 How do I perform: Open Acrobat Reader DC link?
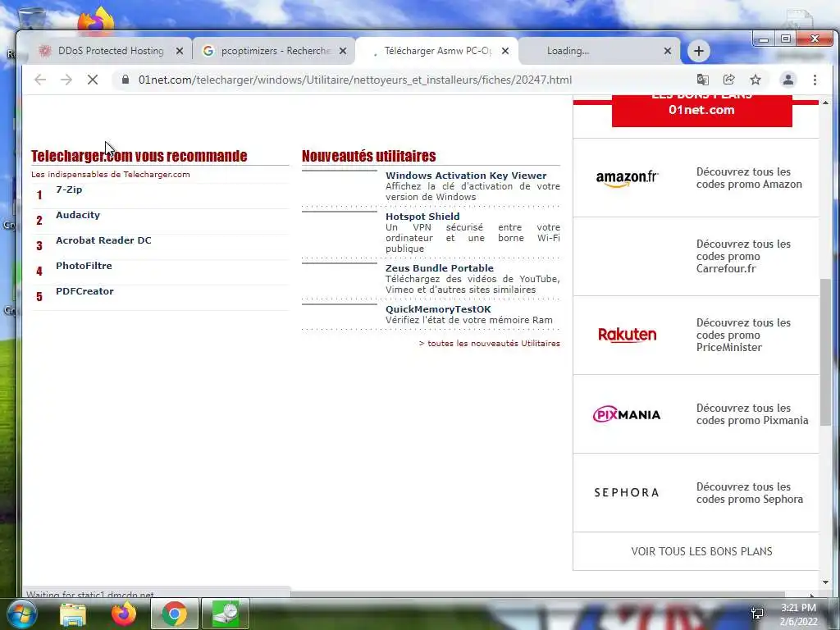pyautogui.click(x=103, y=240)
